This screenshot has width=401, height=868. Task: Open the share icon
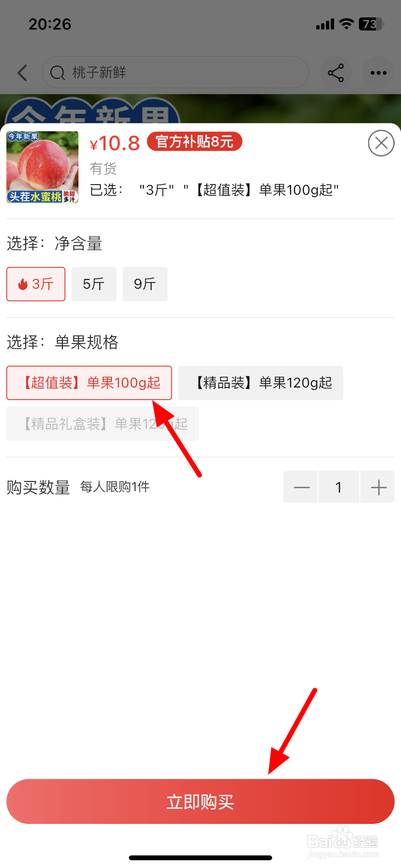pyautogui.click(x=336, y=73)
